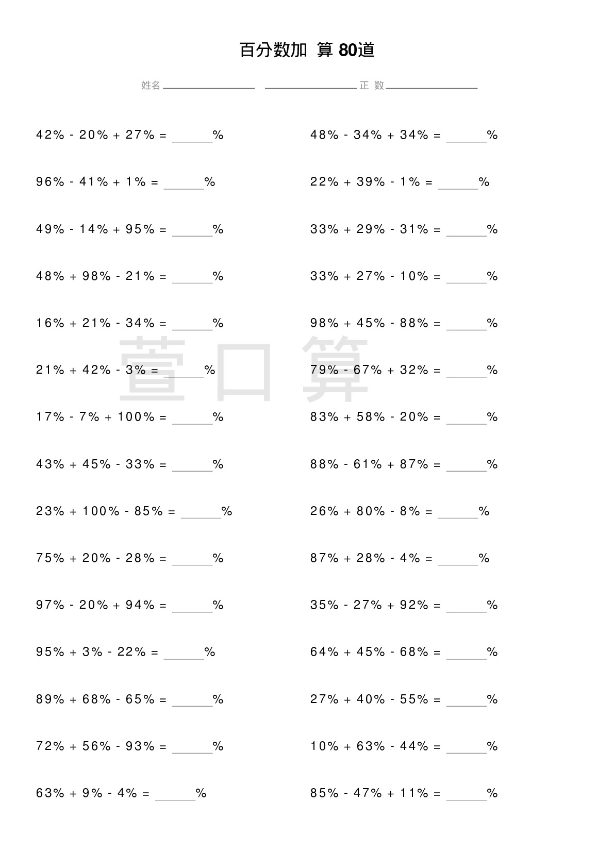Screen dimensions: 614x868
Task: Click answer blank for 98% + 45% - 88%
Action: click(467, 324)
